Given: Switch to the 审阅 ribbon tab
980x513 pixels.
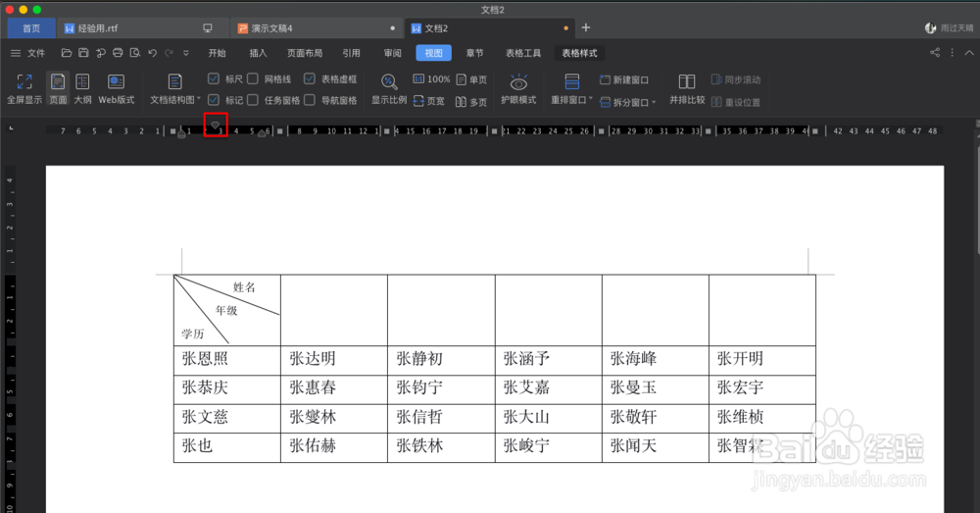Looking at the screenshot, I should click(x=393, y=53).
